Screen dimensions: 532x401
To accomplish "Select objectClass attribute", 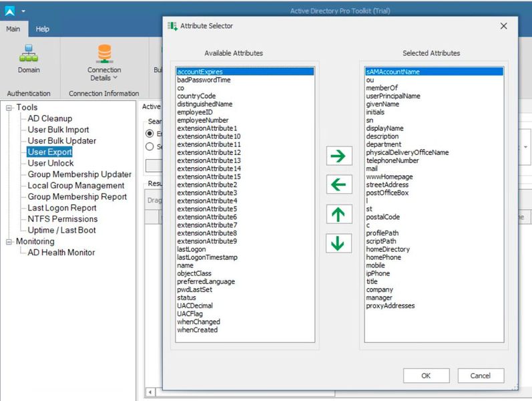I will [194, 273].
